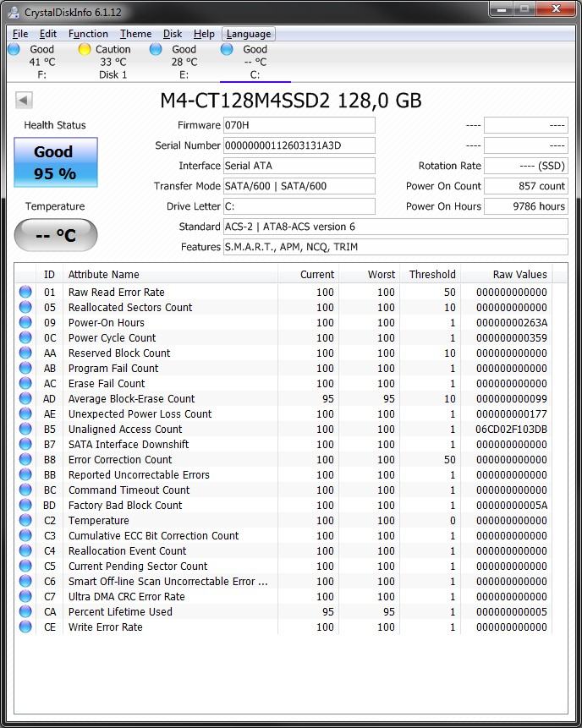Click status icon for Reallocation Event Count

(x=25, y=550)
